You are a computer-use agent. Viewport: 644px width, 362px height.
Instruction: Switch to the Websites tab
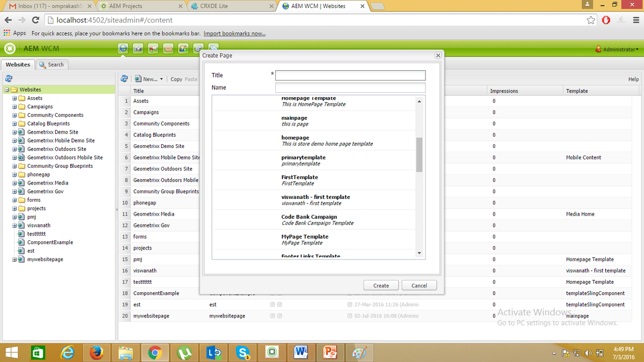[18, 64]
